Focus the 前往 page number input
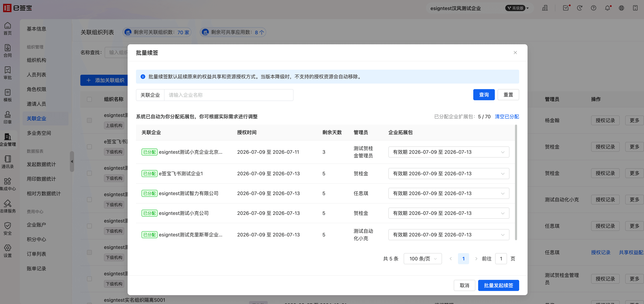This screenshot has width=644, height=304. coord(501,258)
